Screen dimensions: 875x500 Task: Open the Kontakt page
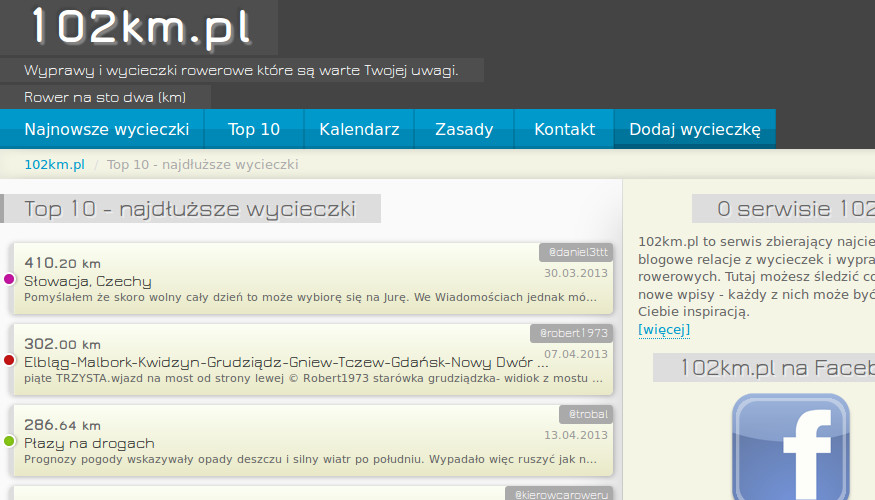click(x=564, y=129)
